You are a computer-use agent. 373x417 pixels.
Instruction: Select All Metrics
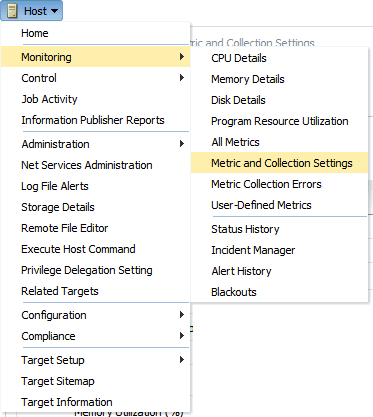[235, 142]
